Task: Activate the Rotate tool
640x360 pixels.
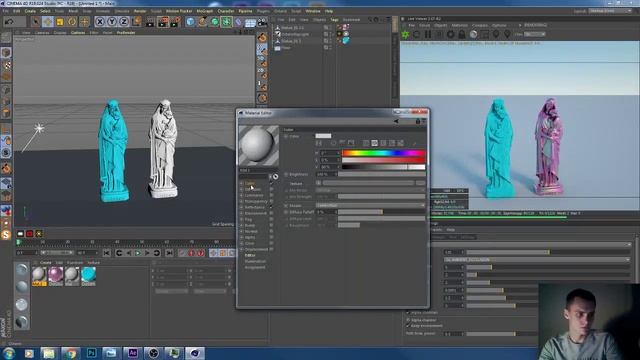Action: pos(72,21)
